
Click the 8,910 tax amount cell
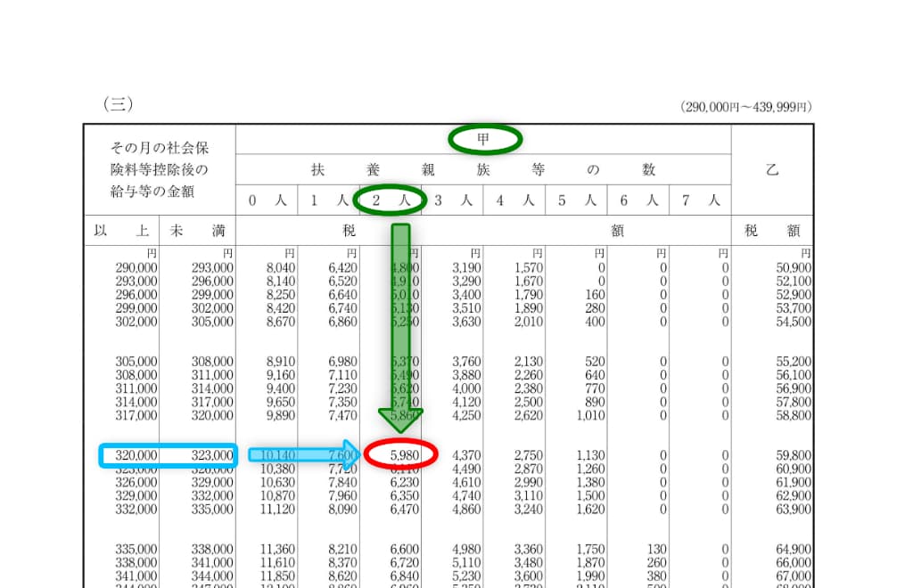coord(281,362)
